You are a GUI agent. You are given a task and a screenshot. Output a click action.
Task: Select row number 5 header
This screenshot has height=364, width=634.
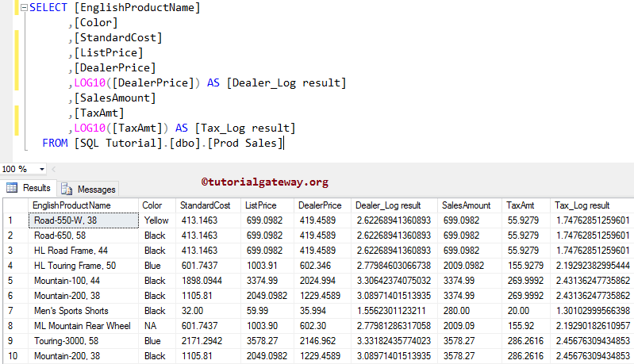[x=16, y=281]
